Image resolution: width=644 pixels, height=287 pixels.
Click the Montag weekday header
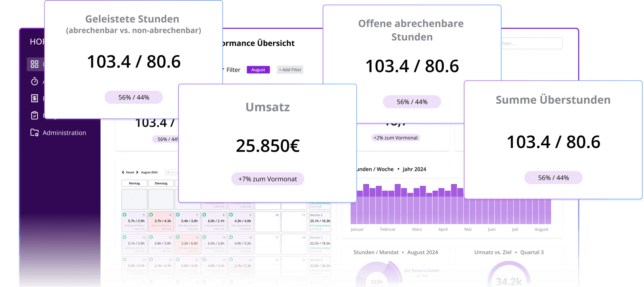pyautogui.click(x=134, y=183)
